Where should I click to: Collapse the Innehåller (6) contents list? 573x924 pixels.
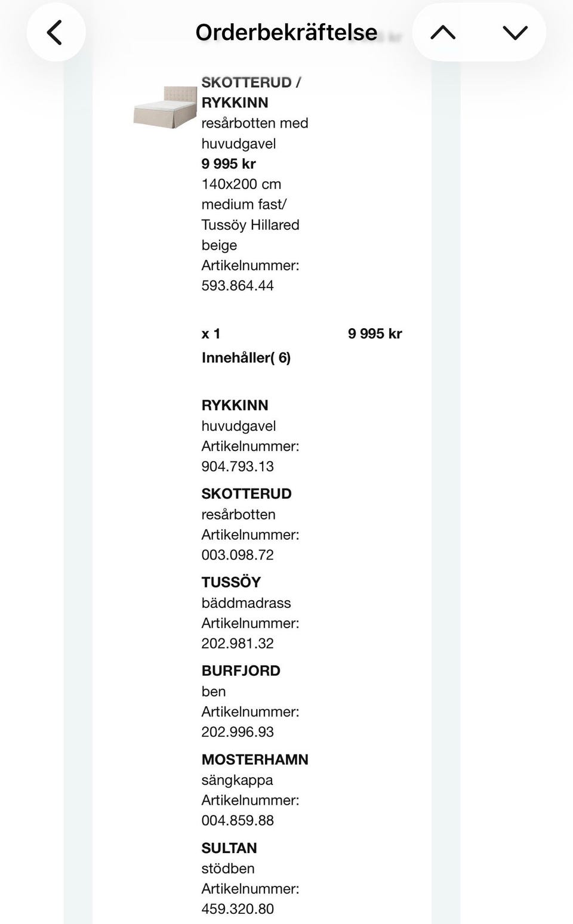point(246,358)
